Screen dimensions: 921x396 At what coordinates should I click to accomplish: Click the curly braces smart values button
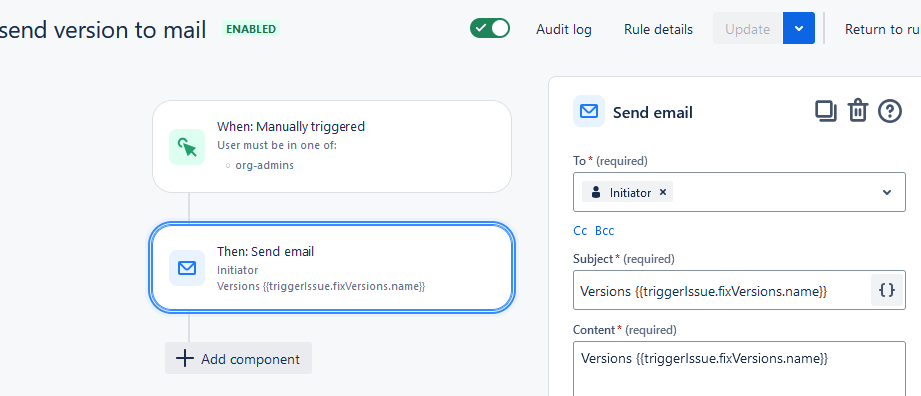coord(886,290)
